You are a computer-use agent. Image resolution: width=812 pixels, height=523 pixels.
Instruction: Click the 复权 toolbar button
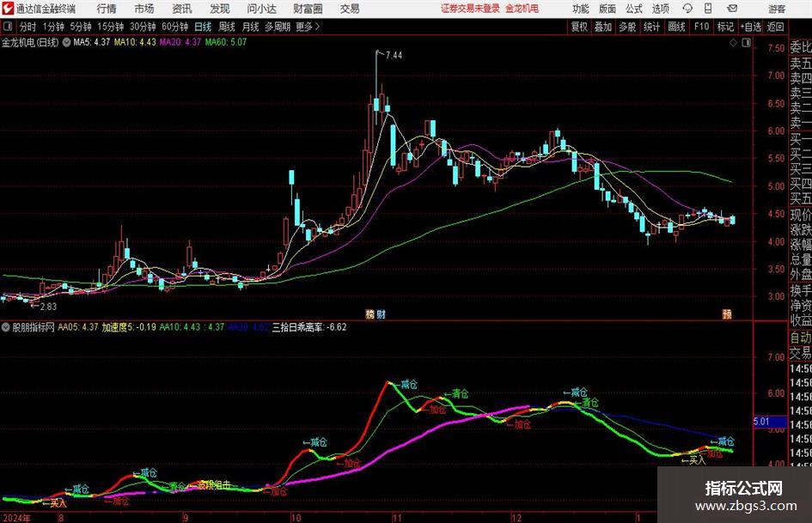[579, 27]
